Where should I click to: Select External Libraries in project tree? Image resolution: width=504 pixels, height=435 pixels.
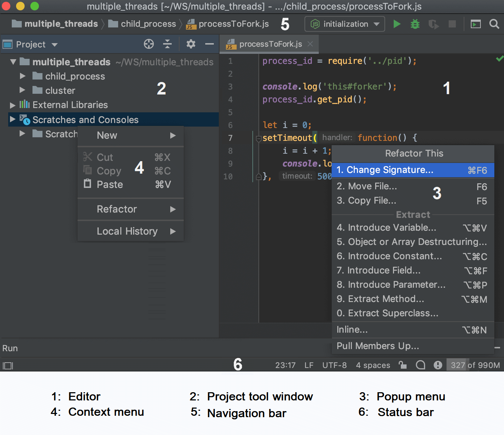70,105
